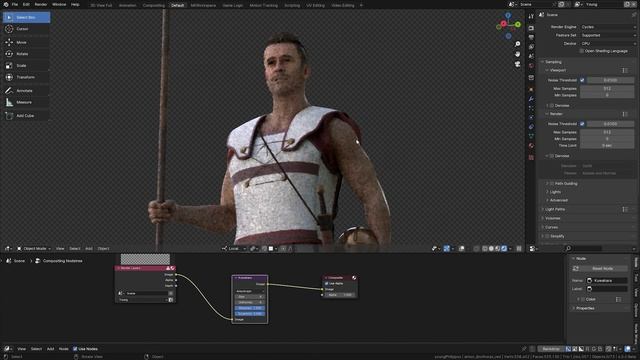Select the Cursor tool

pyautogui.click(x=27, y=29)
